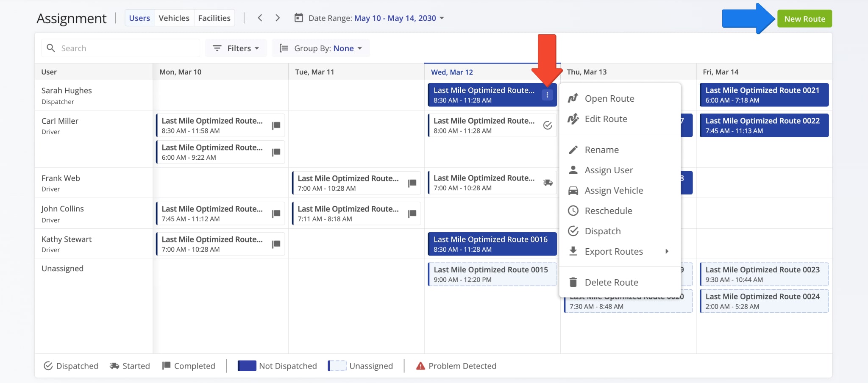Open unassigned Last Mile Optimized Route 0024

click(764, 301)
